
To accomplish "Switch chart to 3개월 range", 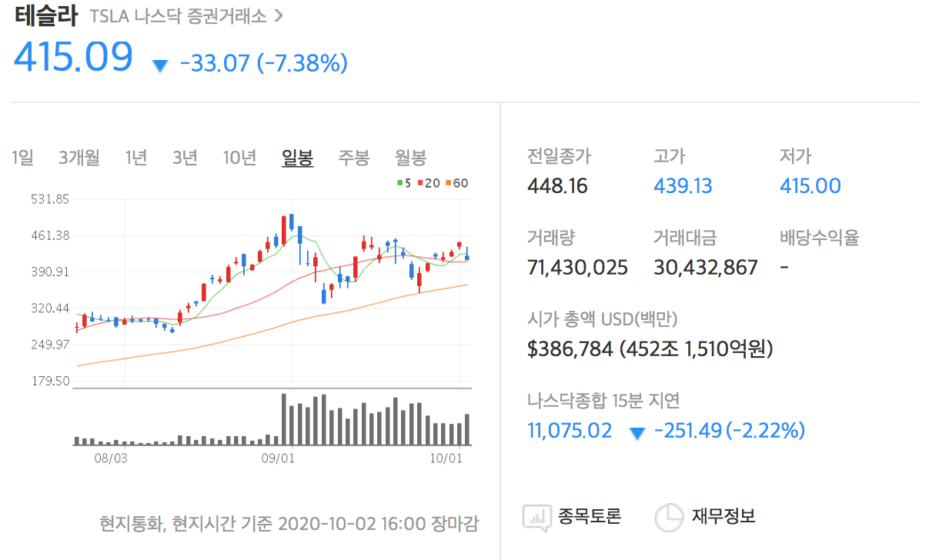I will tap(79, 158).
